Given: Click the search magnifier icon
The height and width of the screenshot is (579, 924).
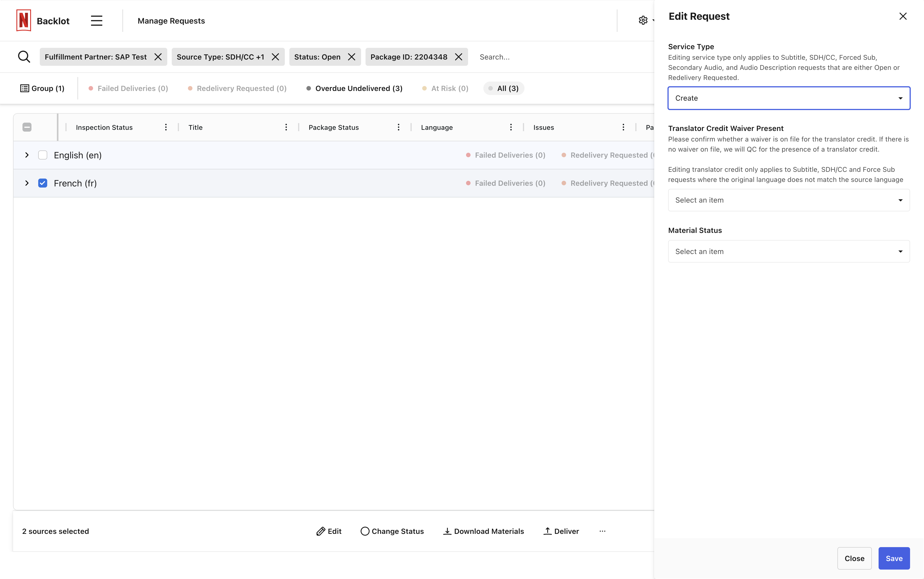Looking at the screenshot, I should [x=24, y=57].
